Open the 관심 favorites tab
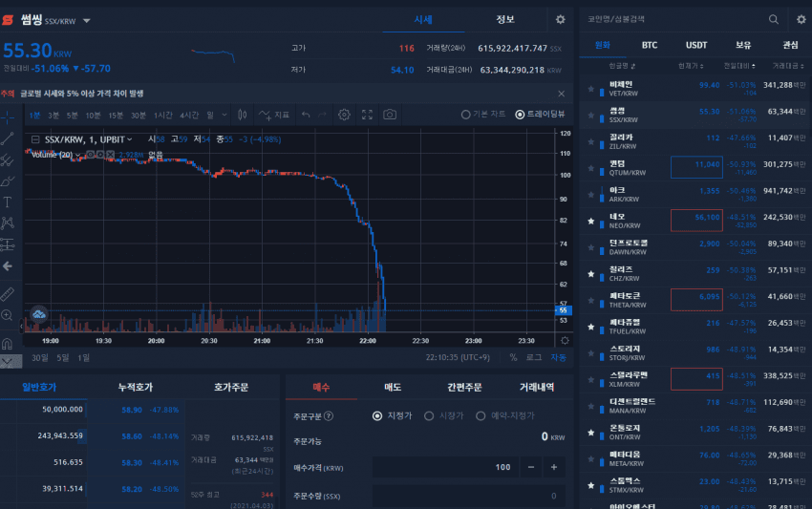This screenshot has height=509, width=812. (790, 45)
